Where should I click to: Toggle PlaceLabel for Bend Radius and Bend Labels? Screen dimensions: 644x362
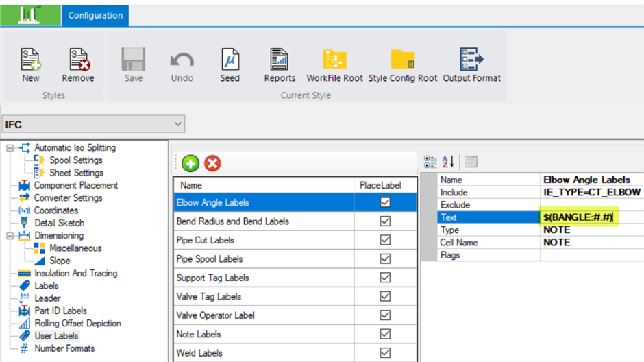coord(385,221)
